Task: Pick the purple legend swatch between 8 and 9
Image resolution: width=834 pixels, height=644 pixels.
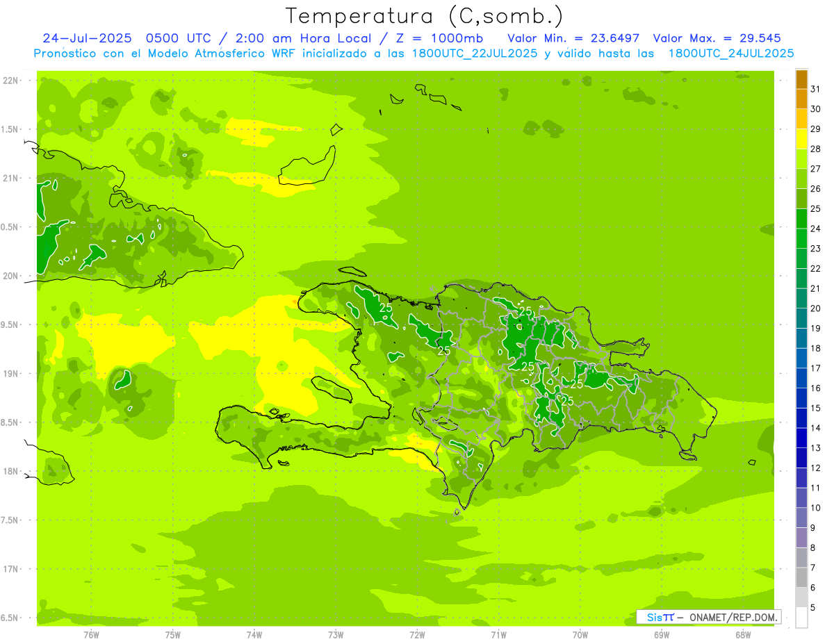Action: [801, 538]
